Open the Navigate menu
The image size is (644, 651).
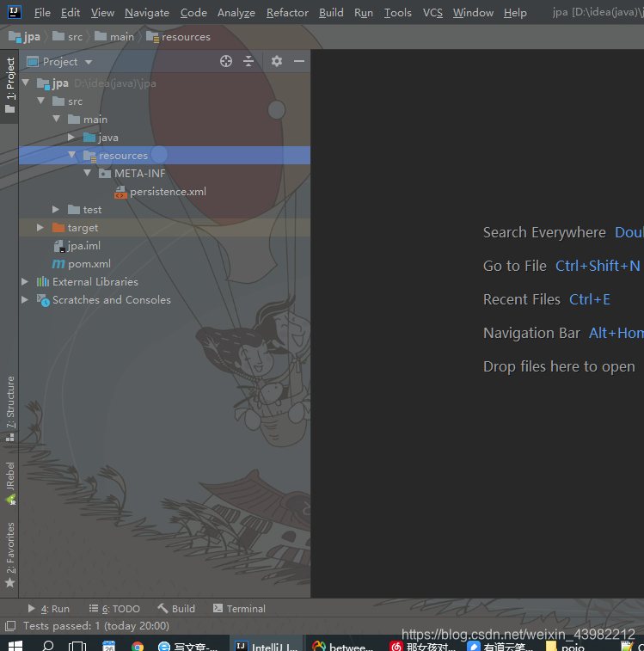[146, 13]
